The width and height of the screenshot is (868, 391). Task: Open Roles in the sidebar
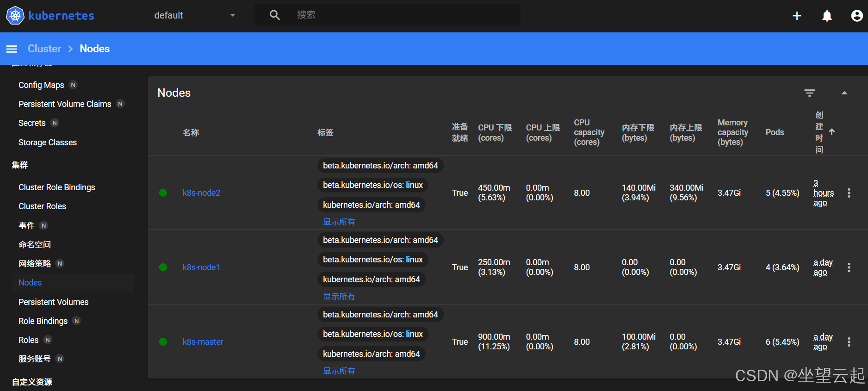click(29, 340)
